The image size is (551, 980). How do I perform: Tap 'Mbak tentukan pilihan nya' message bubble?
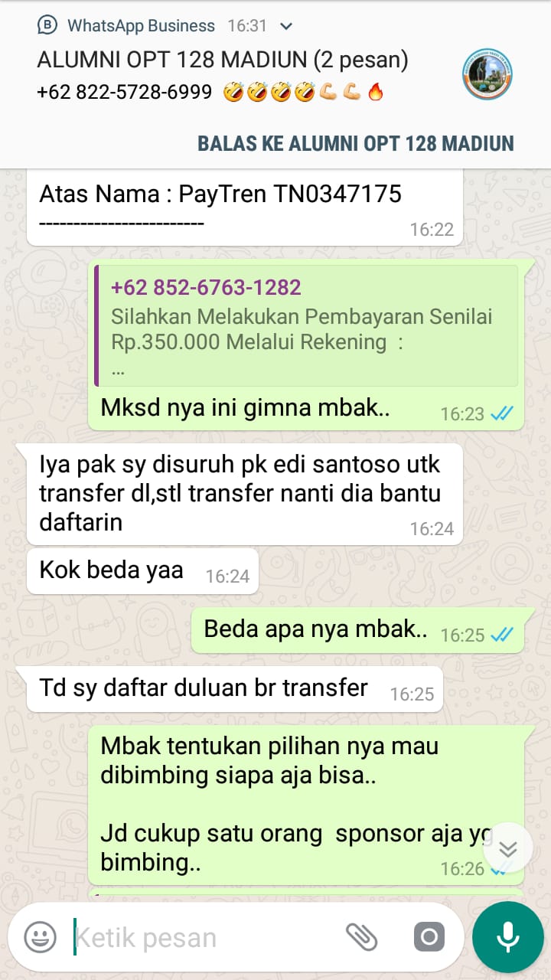click(306, 805)
